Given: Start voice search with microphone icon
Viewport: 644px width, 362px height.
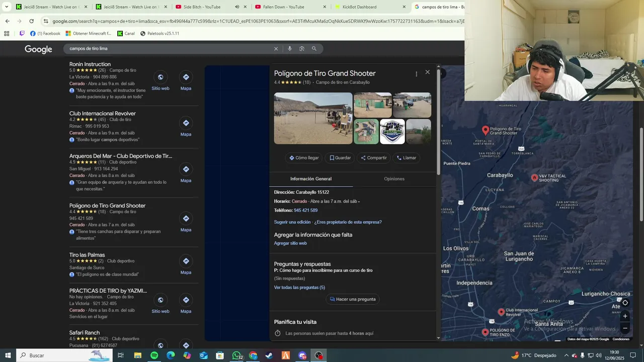Looking at the screenshot, I should (x=289, y=49).
